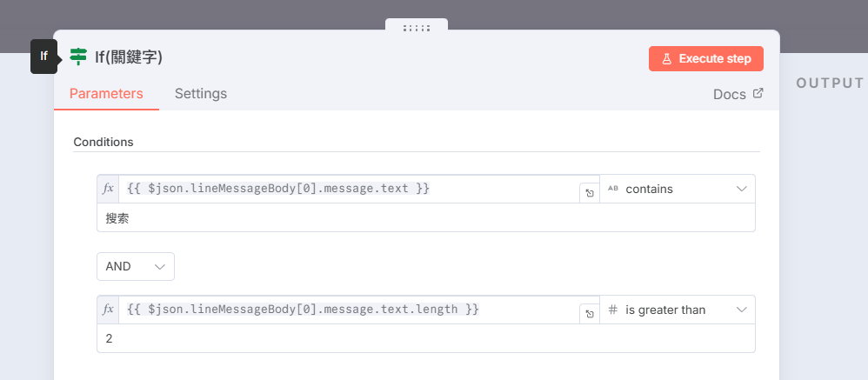This screenshot has width=868, height=380.
Task: Focus the value field containing 搜索
Action: click(x=425, y=218)
